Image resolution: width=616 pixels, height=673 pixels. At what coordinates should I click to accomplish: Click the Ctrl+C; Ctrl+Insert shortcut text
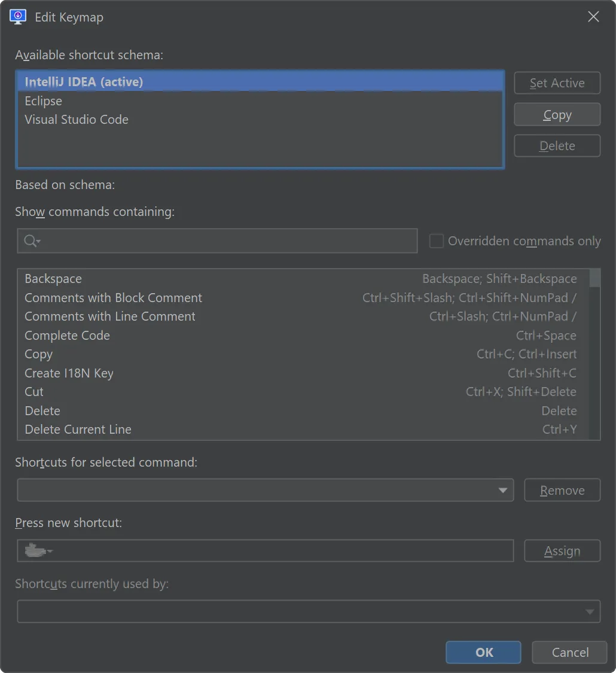(527, 354)
